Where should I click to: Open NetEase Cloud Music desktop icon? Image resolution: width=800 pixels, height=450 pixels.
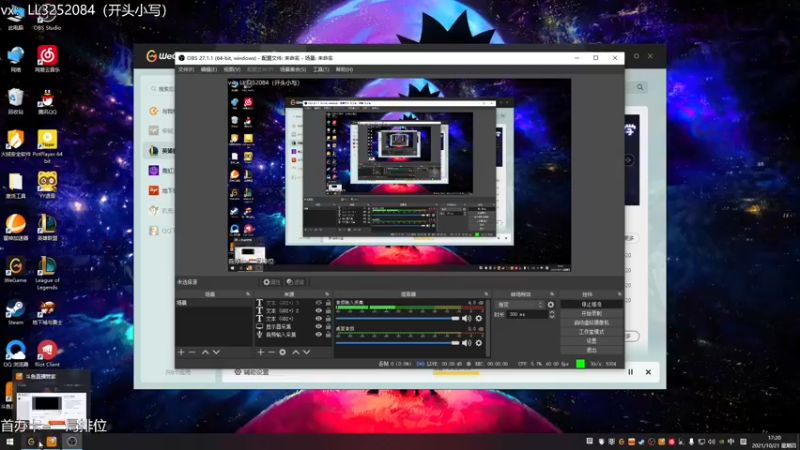click(47, 59)
